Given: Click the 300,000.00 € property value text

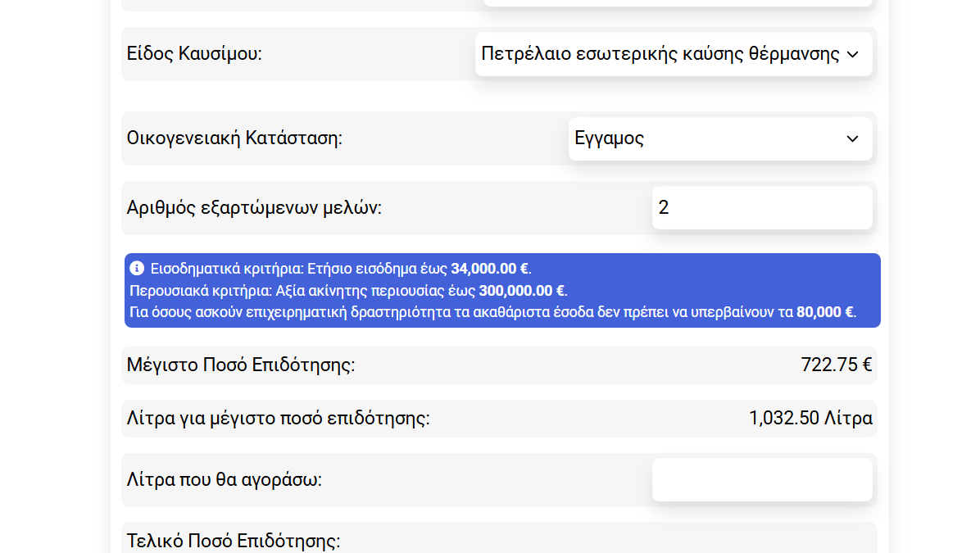Looking at the screenshot, I should pyautogui.click(x=523, y=291).
